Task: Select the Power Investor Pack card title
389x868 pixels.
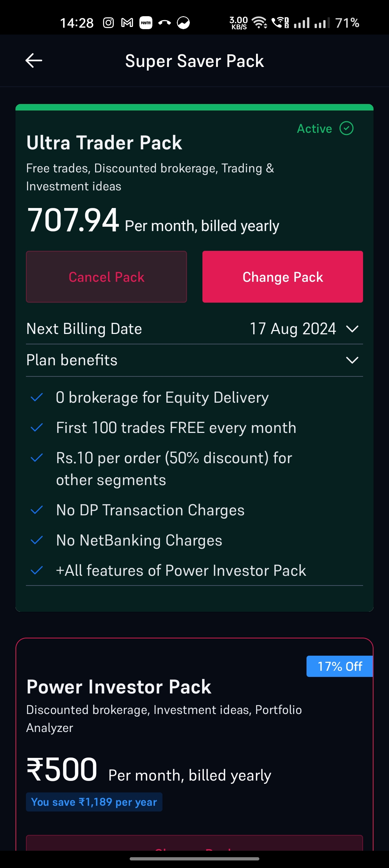Action: click(x=119, y=687)
